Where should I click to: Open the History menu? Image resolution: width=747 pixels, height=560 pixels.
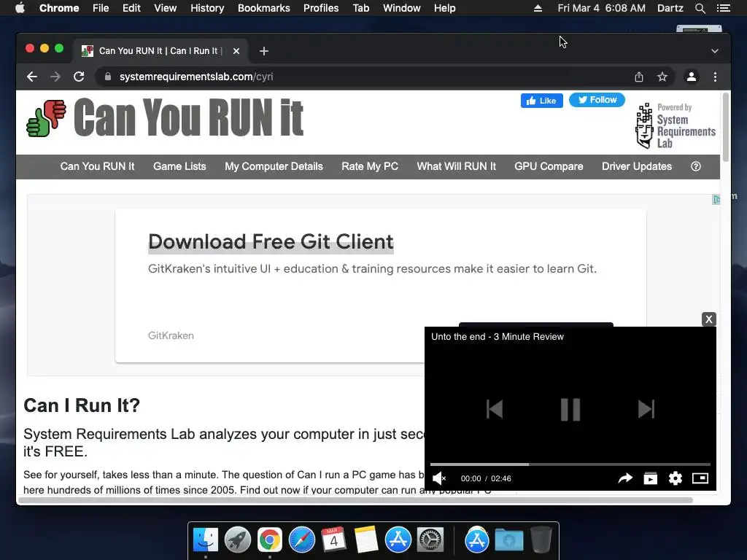tap(207, 8)
